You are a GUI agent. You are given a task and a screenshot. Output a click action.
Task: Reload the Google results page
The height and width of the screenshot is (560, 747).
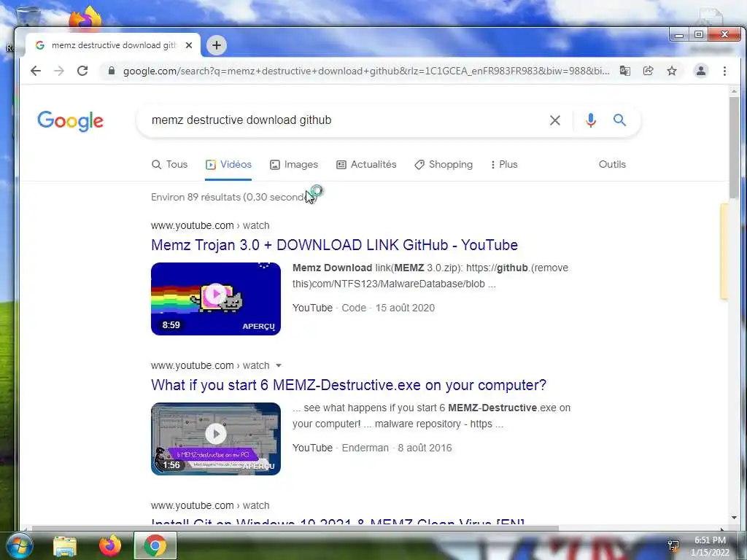click(82, 71)
